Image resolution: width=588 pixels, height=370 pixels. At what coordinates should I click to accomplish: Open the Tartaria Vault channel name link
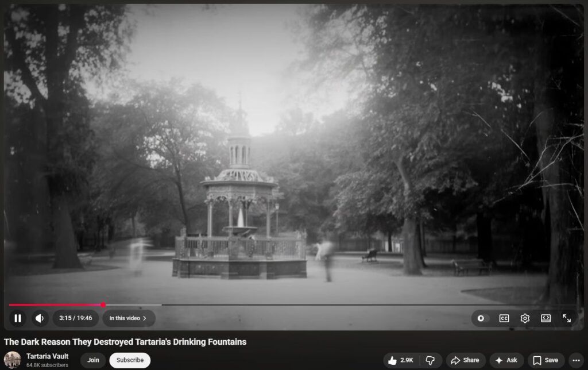[47, 356]
